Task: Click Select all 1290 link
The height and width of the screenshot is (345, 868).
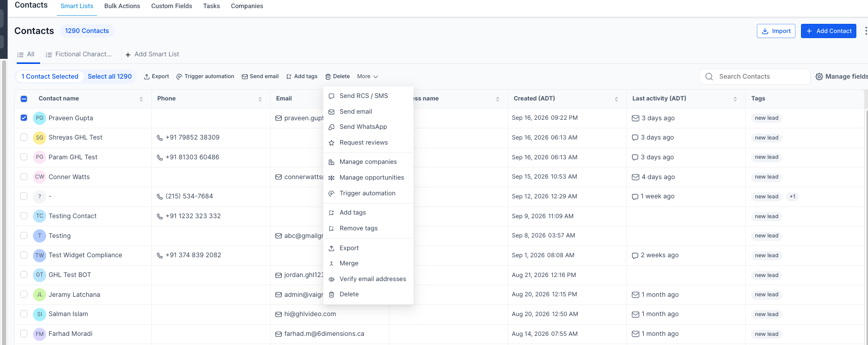Action: [x=110, y=77]
